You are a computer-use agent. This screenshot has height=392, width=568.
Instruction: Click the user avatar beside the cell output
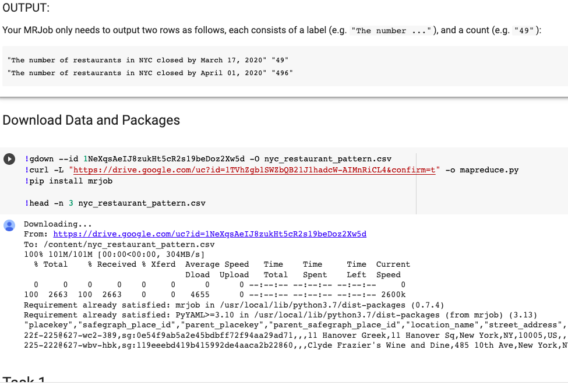[x=9, y=225]
